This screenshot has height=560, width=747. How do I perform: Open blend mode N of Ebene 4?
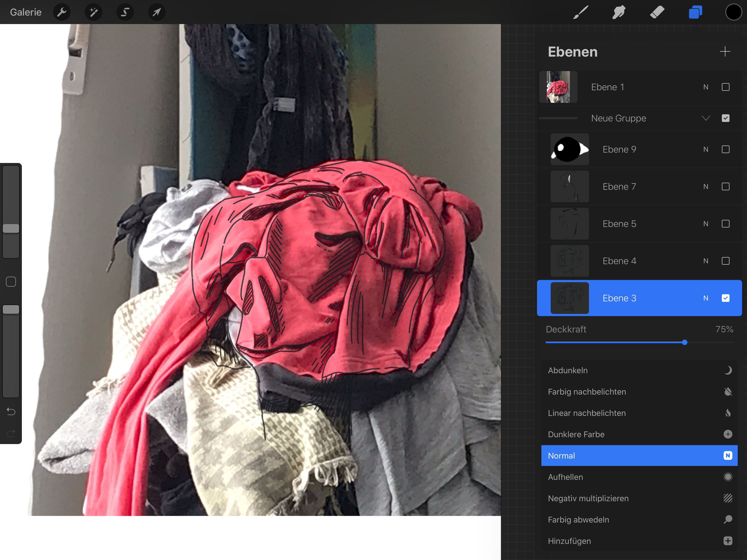pyautogui.click(x=706, y=261)
